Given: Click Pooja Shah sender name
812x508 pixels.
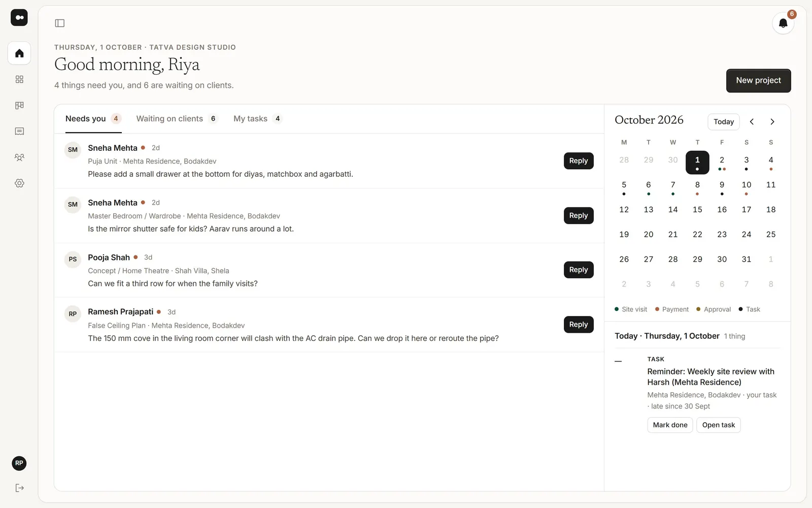Looking at the screenshot, I should [109, 258].
